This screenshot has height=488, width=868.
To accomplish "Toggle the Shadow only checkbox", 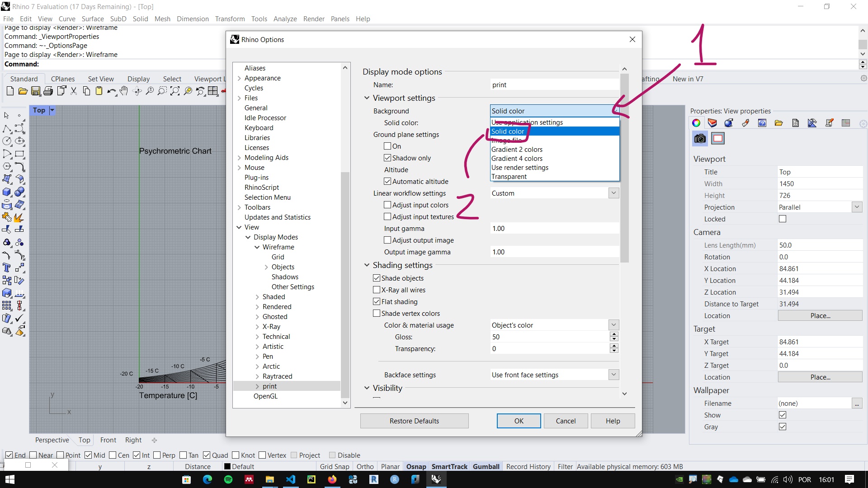I will 387,158.
